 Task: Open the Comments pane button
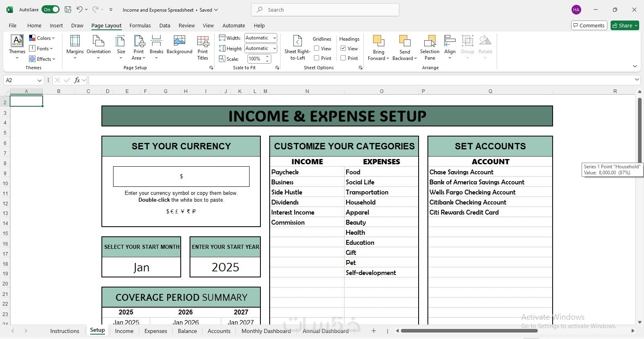[x=589, y=25]
